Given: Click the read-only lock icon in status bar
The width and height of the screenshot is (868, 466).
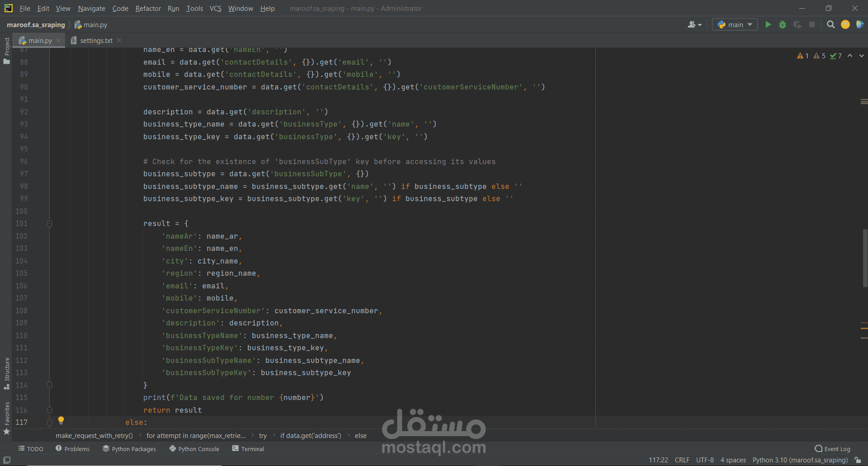Looking at the screenshot, I should (x=858, y=460).
